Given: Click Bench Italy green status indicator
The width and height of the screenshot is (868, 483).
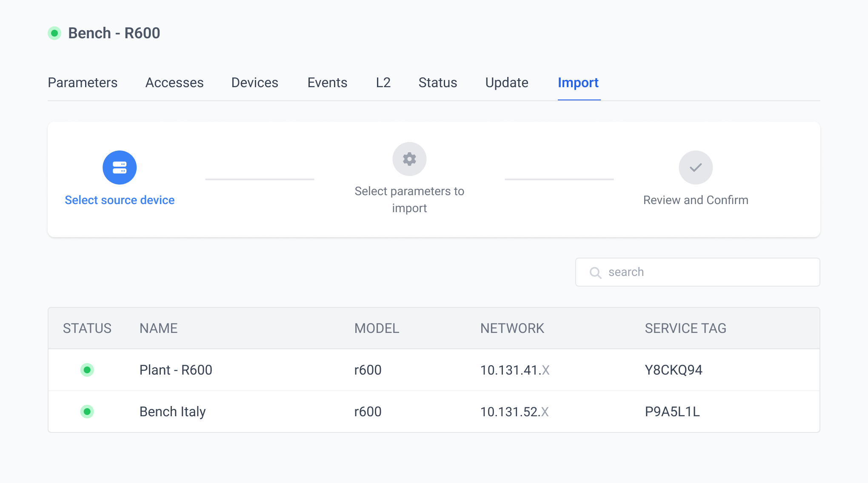Looking at the screenshot, I should pos(87,412).
